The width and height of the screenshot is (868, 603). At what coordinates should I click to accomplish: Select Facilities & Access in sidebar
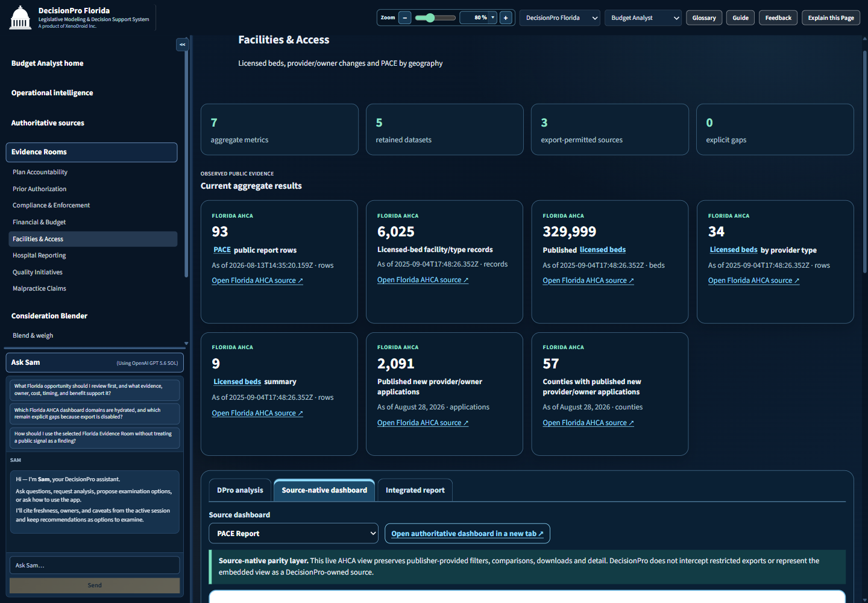[x=93, y=239]
